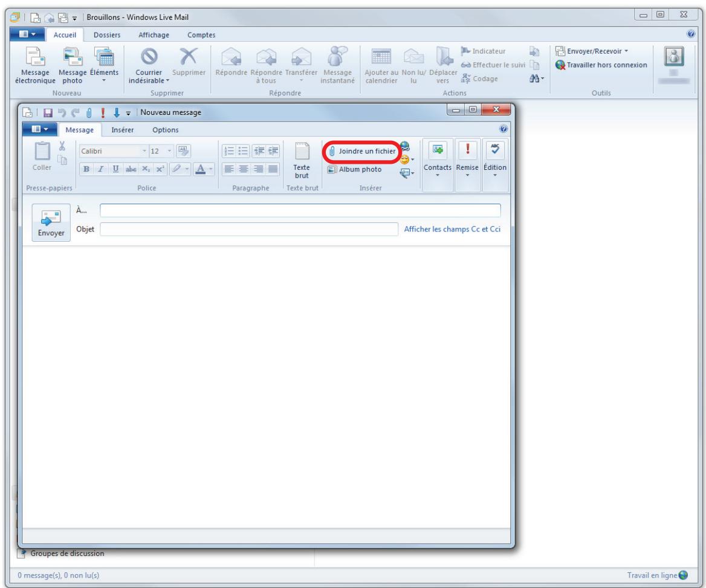Open the Comptes tab
Screen dimensions: 706x588
(201, 35)
